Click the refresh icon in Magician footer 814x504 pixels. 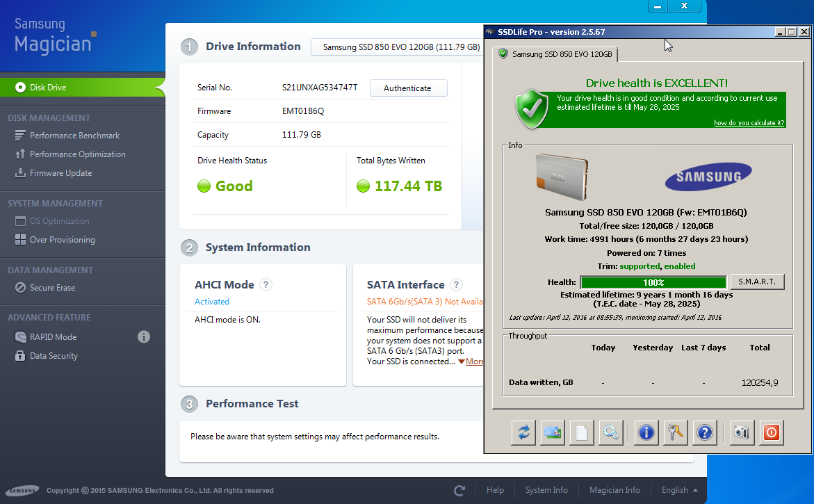[459, 491]
